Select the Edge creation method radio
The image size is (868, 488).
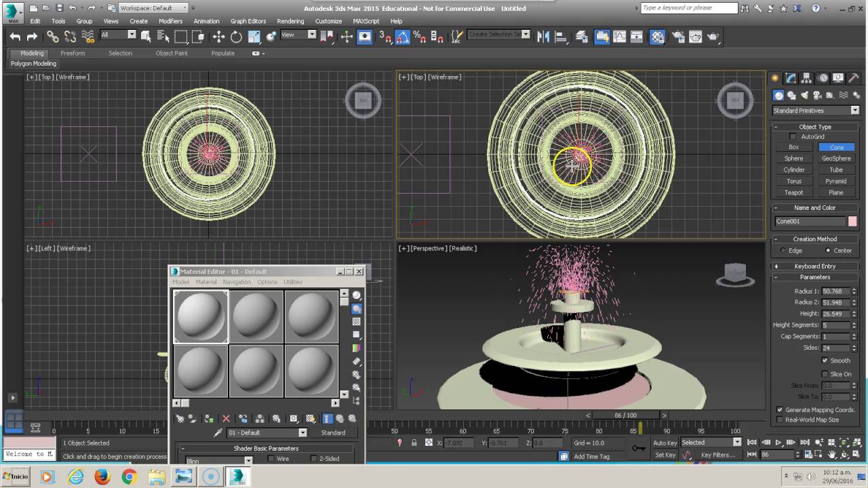pos(783,251)
